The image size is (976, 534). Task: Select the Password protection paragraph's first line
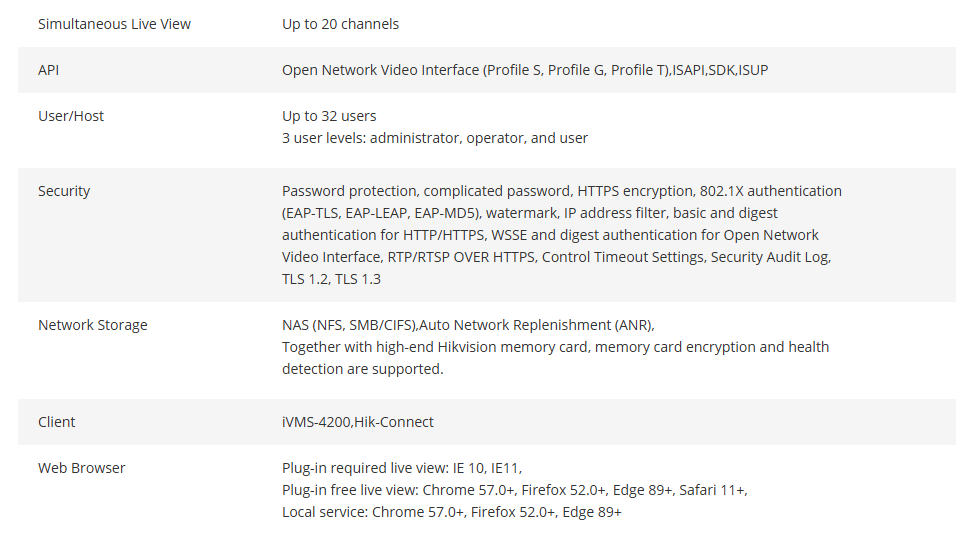[561, 191]
